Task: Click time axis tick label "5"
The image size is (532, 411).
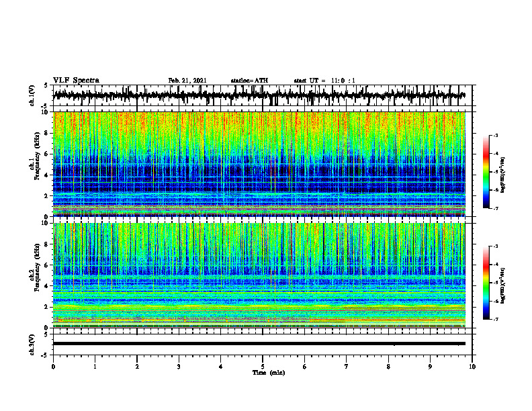Action: [x=263, y=367]
